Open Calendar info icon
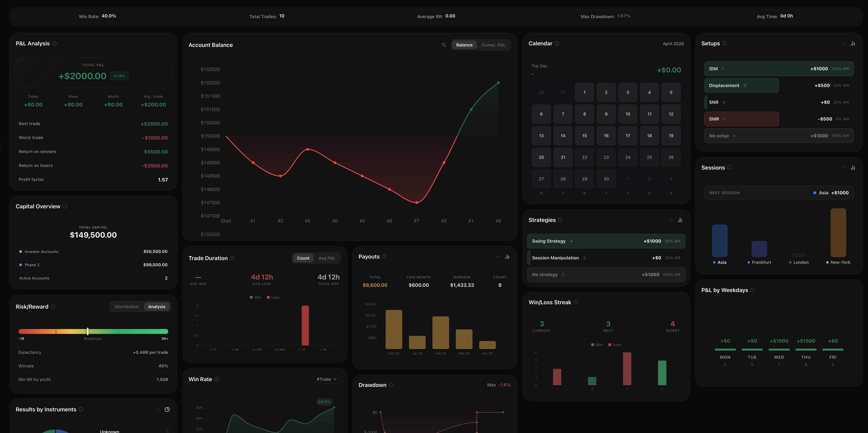The width and height of the screenshot is (868, 433). coord(557,43)
